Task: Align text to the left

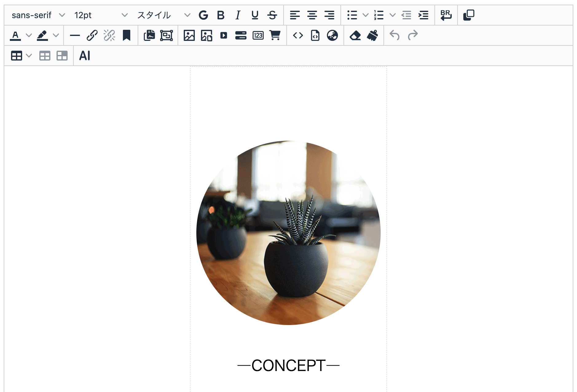Action: pos(295,15)
